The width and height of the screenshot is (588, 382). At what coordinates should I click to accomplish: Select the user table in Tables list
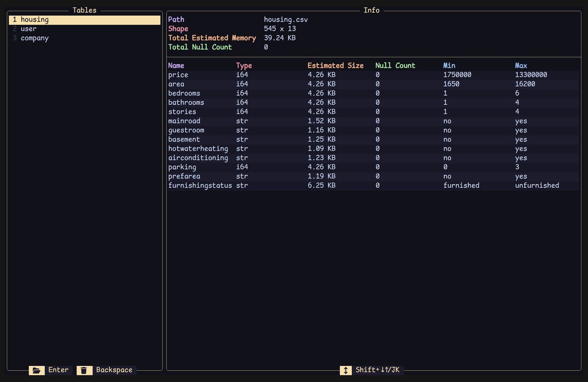pos(85,29)
